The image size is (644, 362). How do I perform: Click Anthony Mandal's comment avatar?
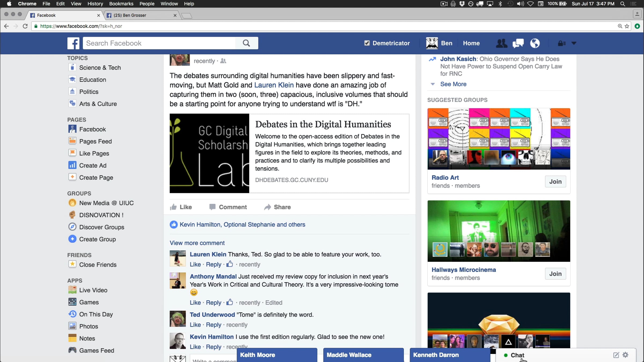tap(178, 280)
